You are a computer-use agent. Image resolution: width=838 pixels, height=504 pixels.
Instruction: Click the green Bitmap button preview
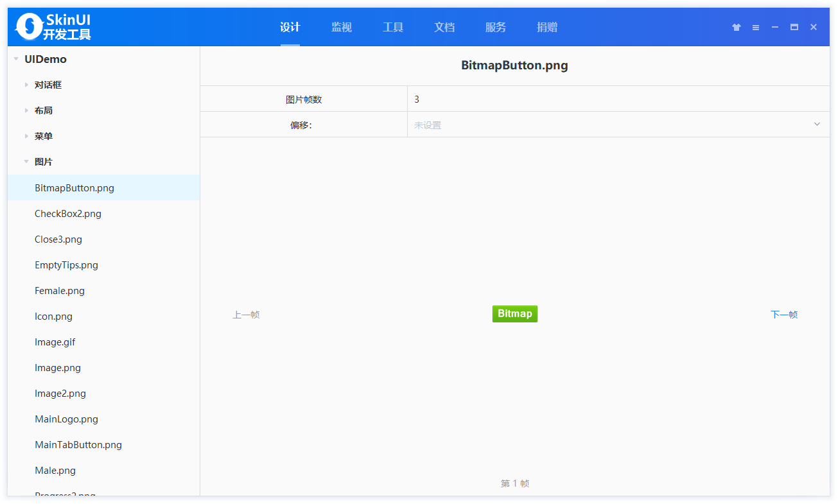[x=515, y=314]
